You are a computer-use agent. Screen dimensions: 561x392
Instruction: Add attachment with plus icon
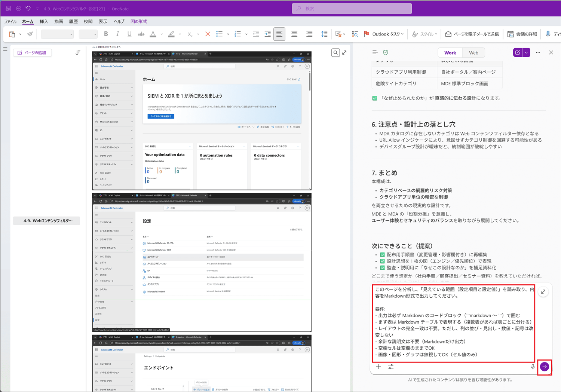tap(378, 367)
